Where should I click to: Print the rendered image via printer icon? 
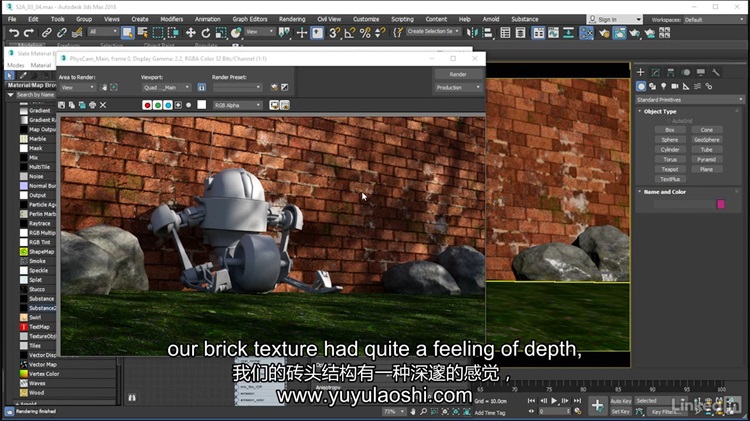92,105
